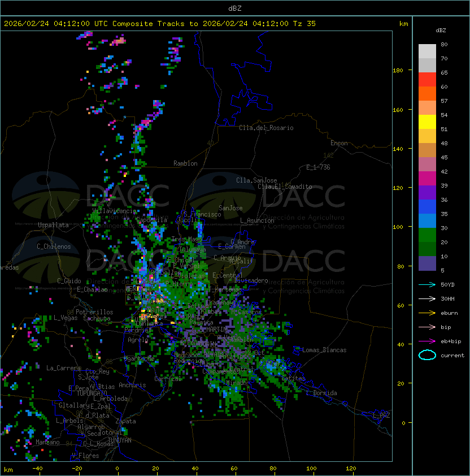This screenshot has width=470, height=476.
Task: Click the cyan 'current' ellipse legend icon
Action: pyautogui.click(x=427, y=355)
